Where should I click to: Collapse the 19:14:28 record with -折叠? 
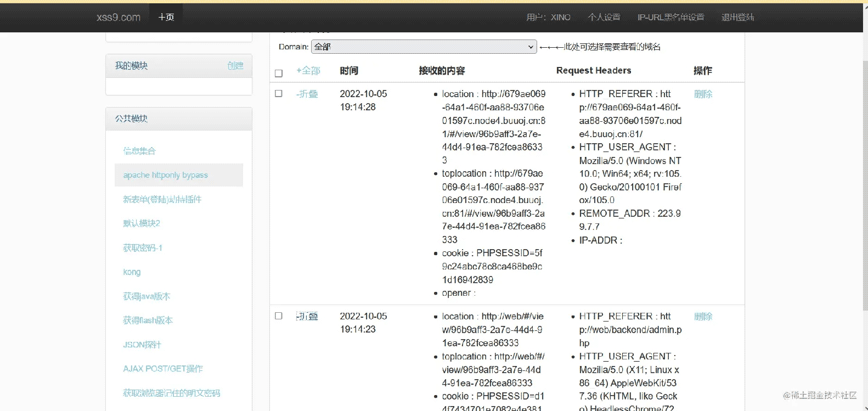point(307,94)
